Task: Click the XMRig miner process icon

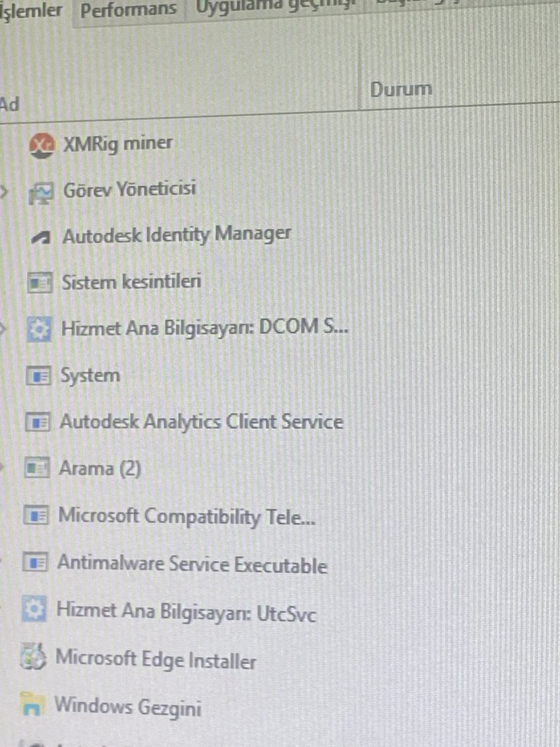Action: pos(41,145)
